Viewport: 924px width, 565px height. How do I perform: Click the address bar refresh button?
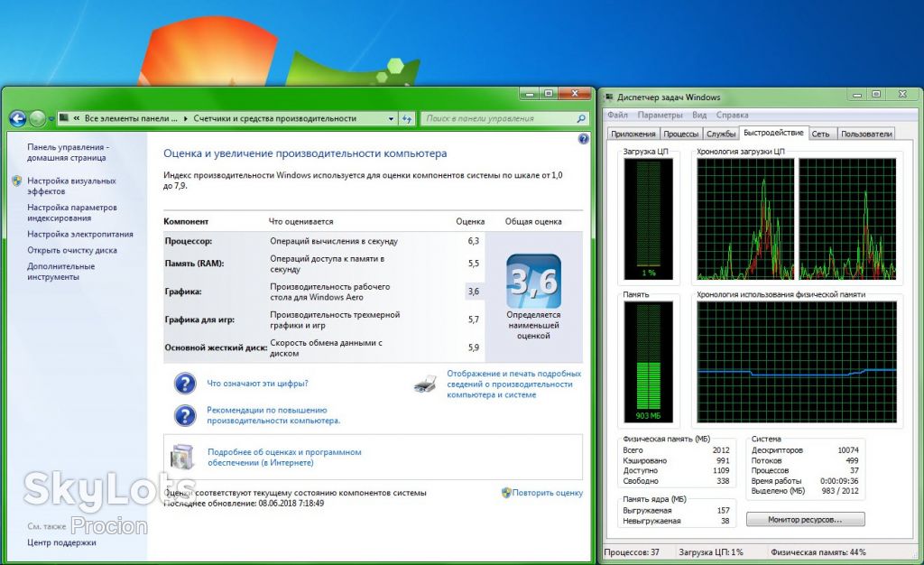(407, 118)
